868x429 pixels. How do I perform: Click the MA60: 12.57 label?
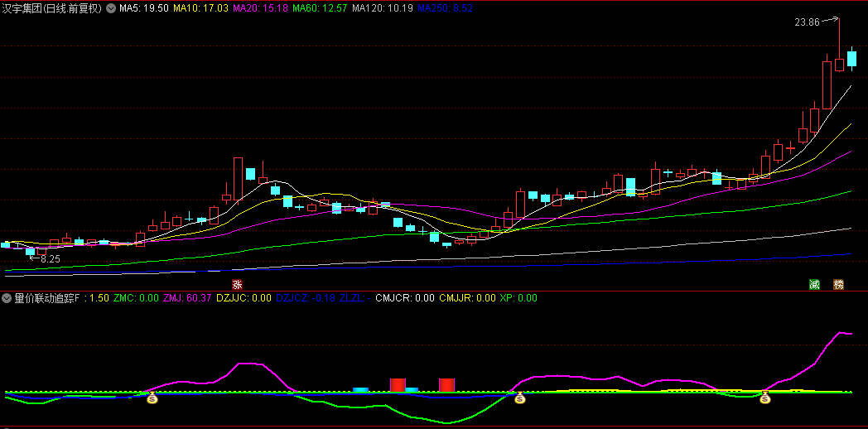(320, 8)
